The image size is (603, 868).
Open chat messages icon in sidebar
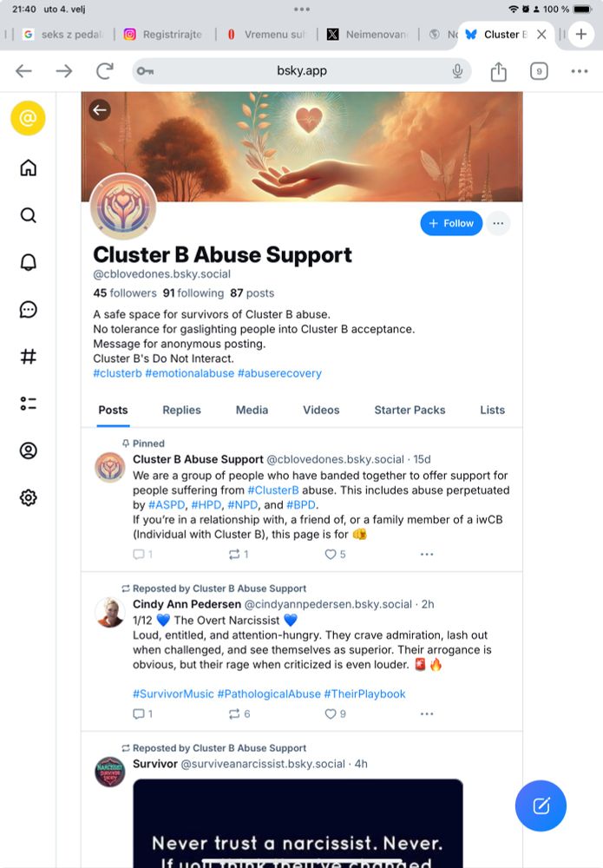click(29, 310)
